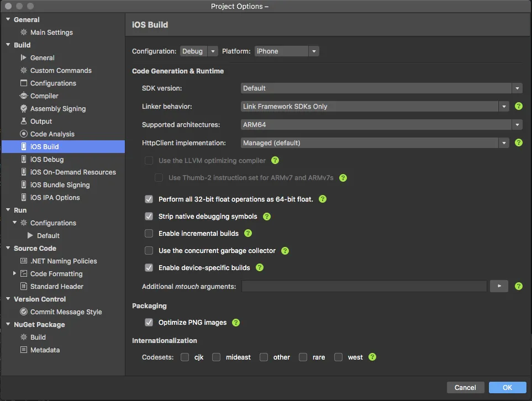This screenshot has width=532, height=401.
Task: Click help icon beside Linker behavior
Action: (519, 106)
